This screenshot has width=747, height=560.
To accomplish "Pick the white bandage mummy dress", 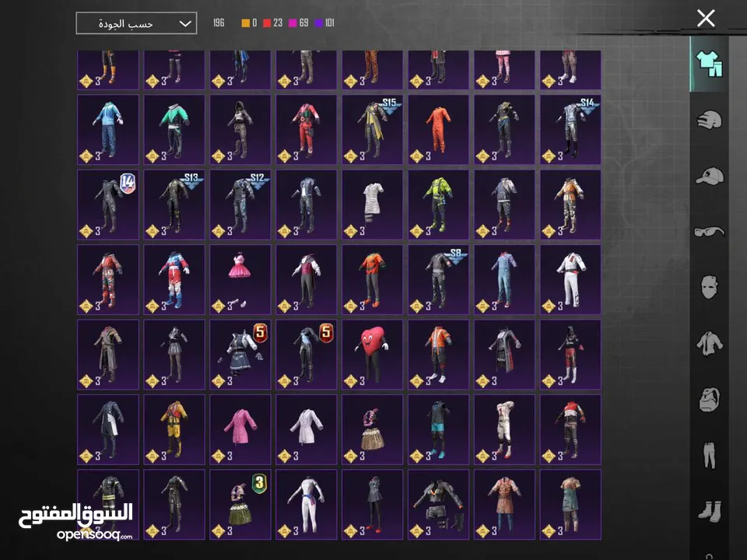I will pyautogui.click(x=372, y=205).
